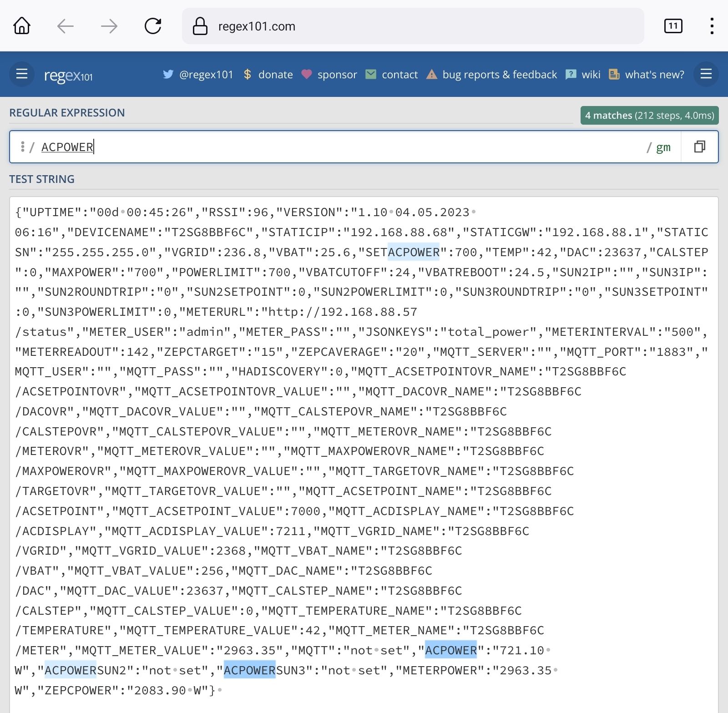Click the wiki question-mark icon
The width and height of the screenshot is (728, 713).
tap(571, 74)
